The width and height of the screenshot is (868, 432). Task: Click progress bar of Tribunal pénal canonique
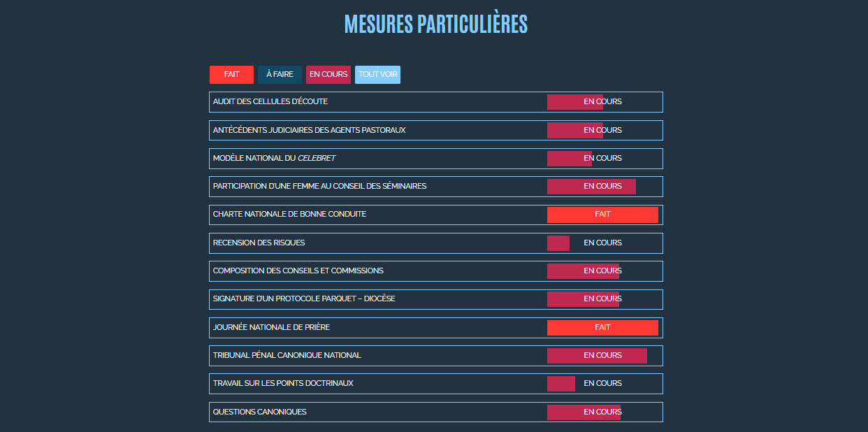point(597,356)
